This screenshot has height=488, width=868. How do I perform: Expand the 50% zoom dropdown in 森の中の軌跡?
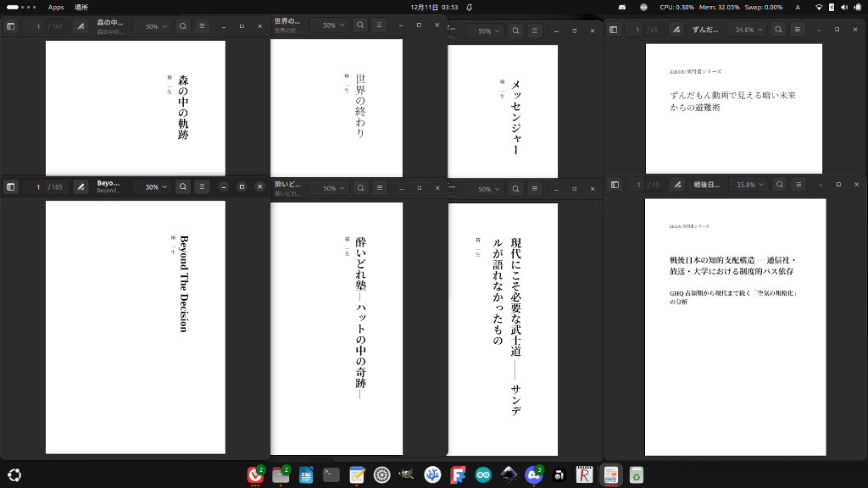point(156,26)
